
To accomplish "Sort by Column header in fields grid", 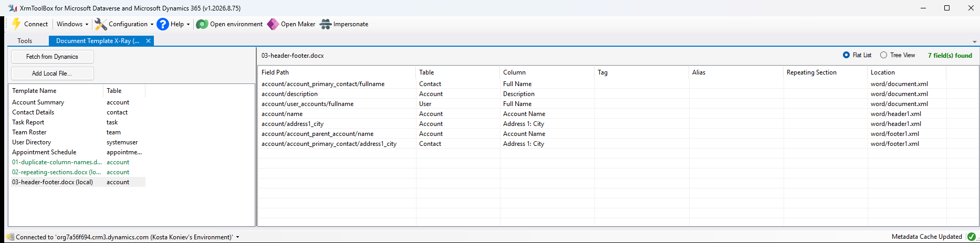I will [x=547, y=72].
